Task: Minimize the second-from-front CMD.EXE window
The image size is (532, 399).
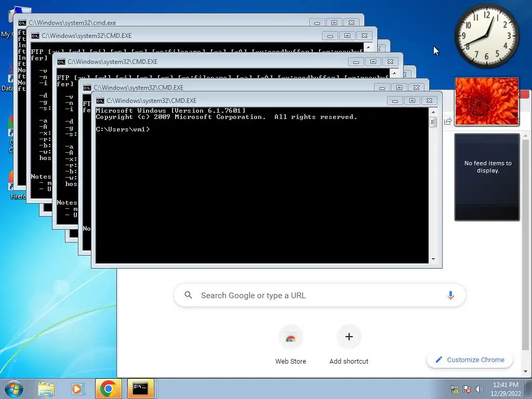Action: (382, 87)
